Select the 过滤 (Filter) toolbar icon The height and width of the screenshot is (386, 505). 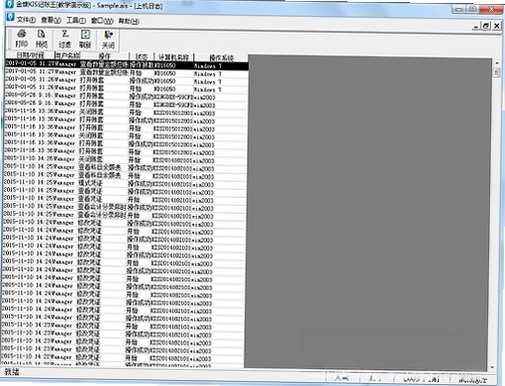[65, 38]
